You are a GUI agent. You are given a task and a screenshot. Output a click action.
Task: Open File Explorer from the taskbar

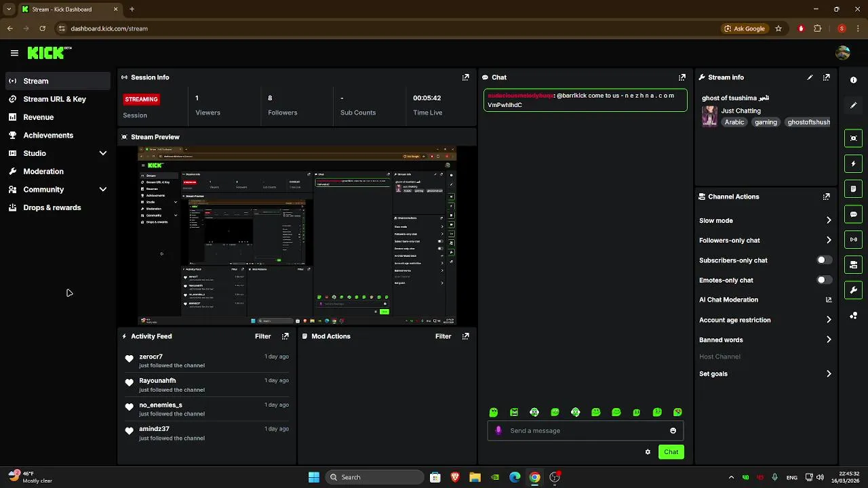(475, 477)
